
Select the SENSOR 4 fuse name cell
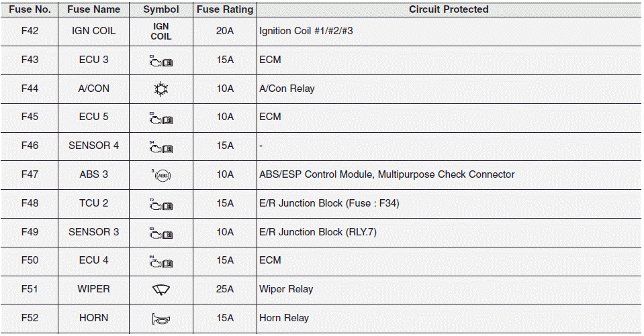click(94, 146)
